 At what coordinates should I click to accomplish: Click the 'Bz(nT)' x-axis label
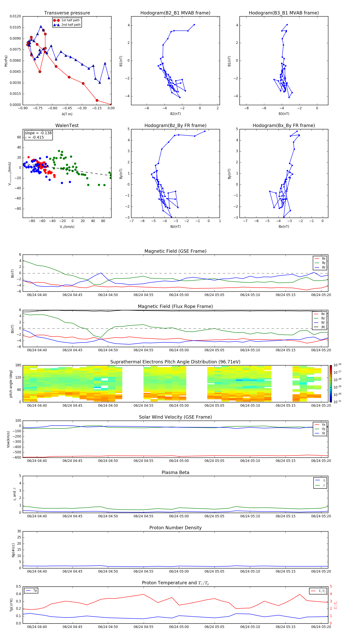coord(175,227)
